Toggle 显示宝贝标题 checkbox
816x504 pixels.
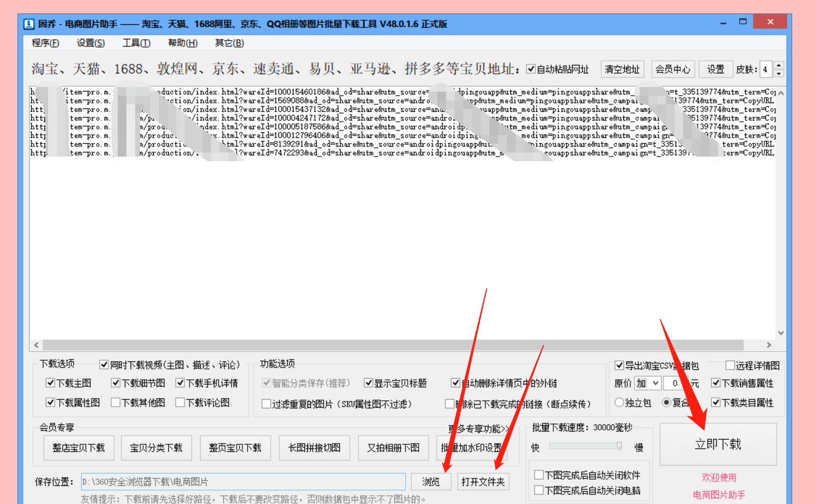[x=368, y=383]
